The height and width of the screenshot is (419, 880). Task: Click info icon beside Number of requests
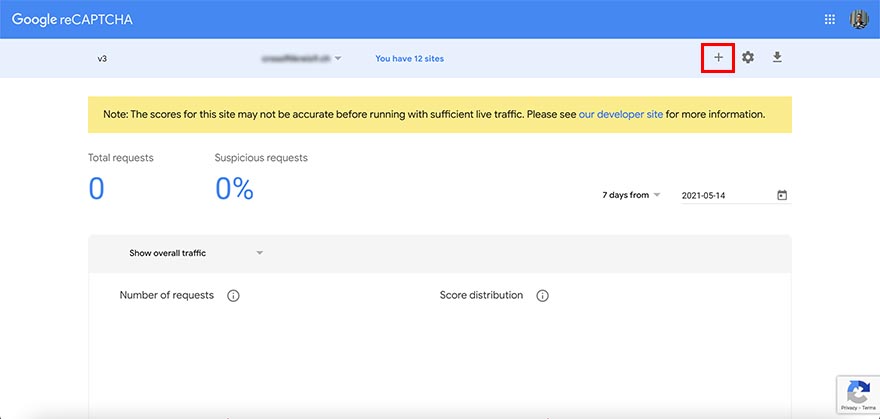233,296
